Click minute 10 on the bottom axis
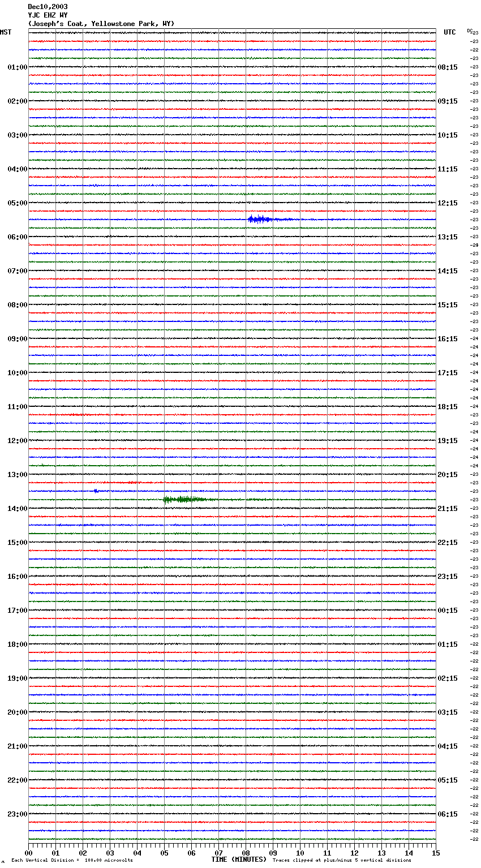Image resolution: width=481 pixels, height=868 pixels. click(x=300, y=853)
